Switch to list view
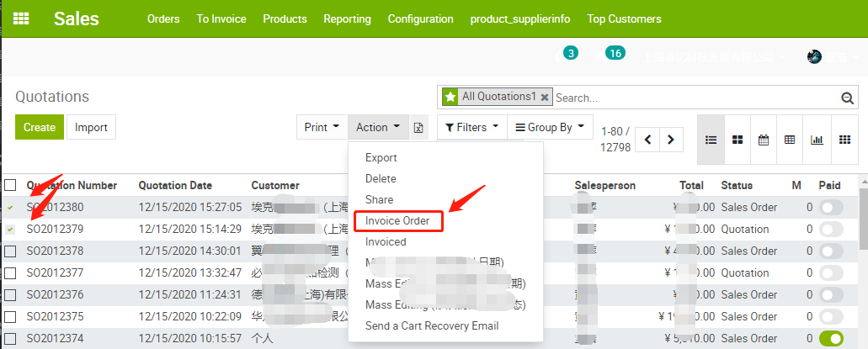 point(711,140)
